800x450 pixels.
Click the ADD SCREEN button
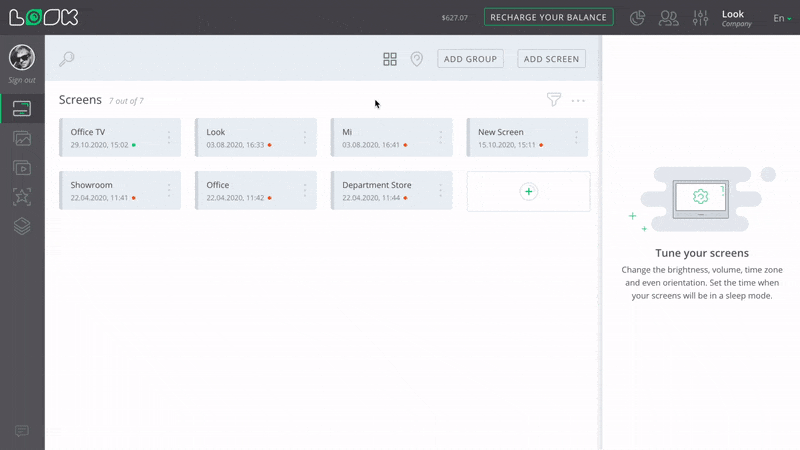point(552,59)
